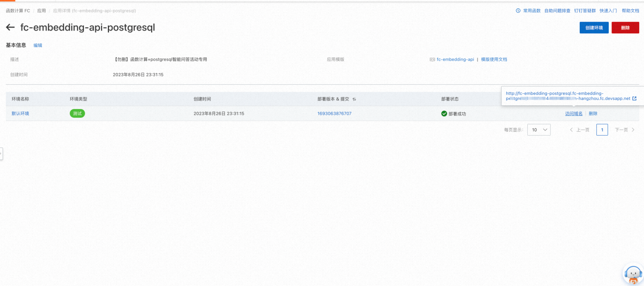The image size is (644, 286).
Task: Open 快速入门 in the top bar
Action: [x=608, y=11]
